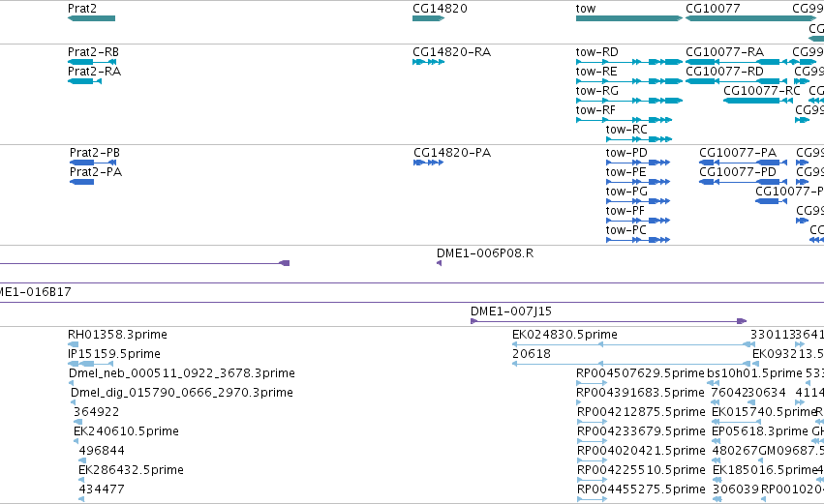The image size is (824, 504).
Task: Click the RP004212875.5prime EST
Action: [x=592, y=423]
